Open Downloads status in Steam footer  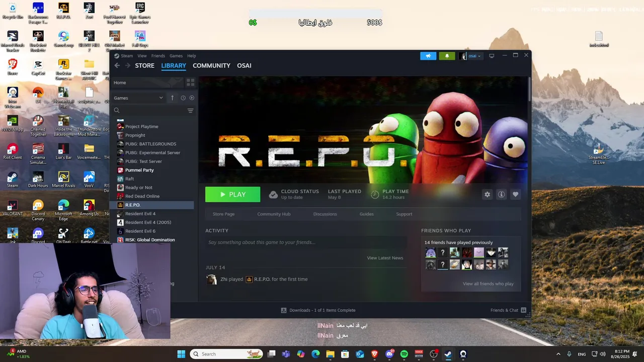click(x=318, y=310)
